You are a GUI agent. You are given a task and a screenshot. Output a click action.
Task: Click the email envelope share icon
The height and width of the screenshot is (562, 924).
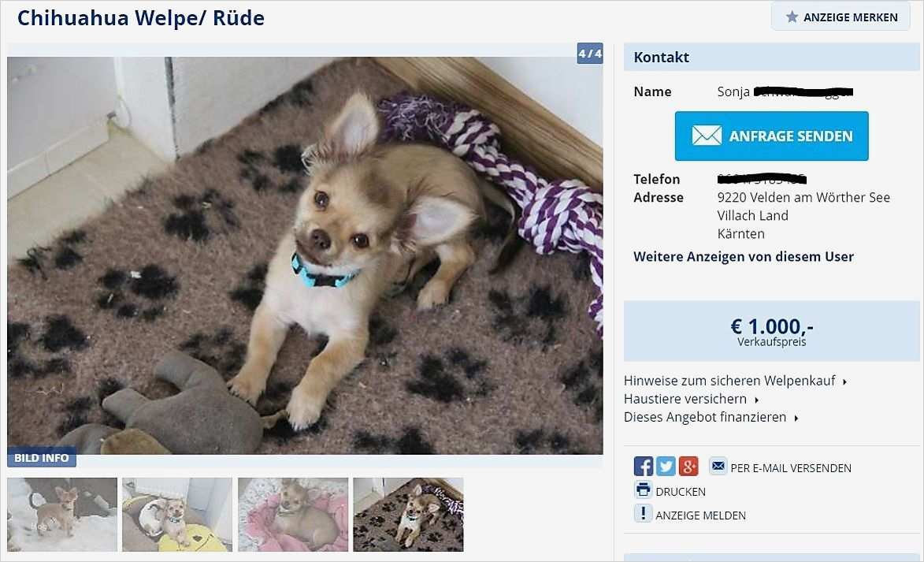pos(718,466)
